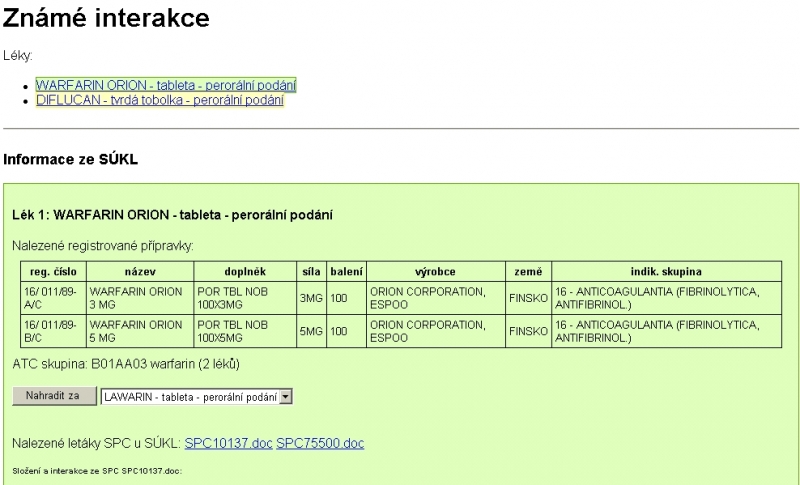Screen dimensions: 800x485
Task: Open the SPC75500.doc leaflet link
Action: [320, 443]
